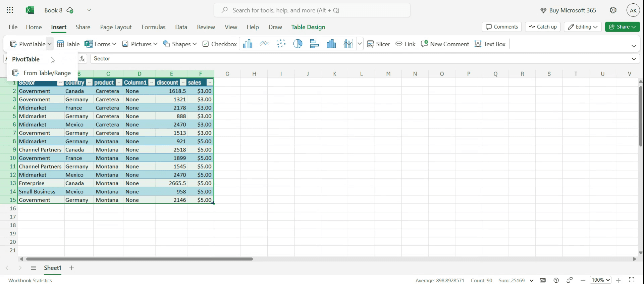Expand the formula bar

[634, 59]
